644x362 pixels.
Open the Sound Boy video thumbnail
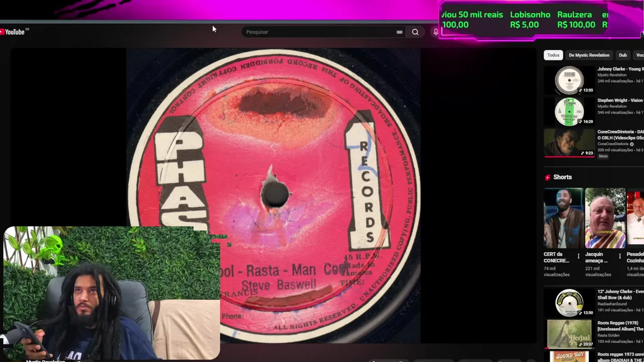coord(569,356)
